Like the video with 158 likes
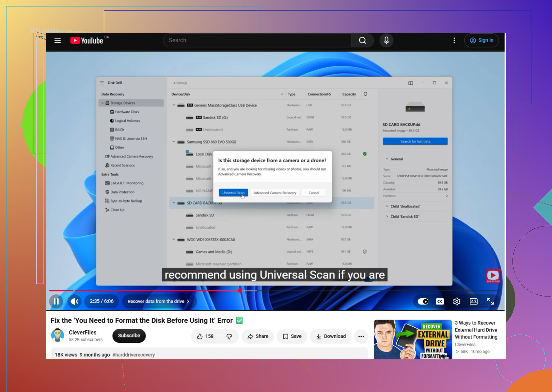The image size is (552, 392). click(205, 336)
